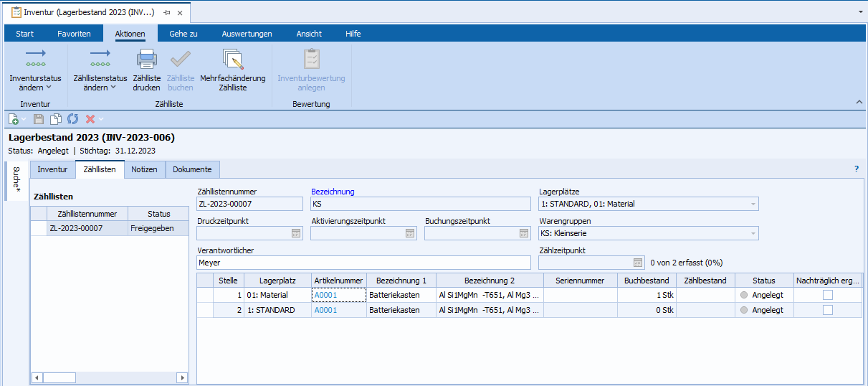Click the new document icon in quick toolbar
This screenshot has width=868, height=386.
coord(14,118)
